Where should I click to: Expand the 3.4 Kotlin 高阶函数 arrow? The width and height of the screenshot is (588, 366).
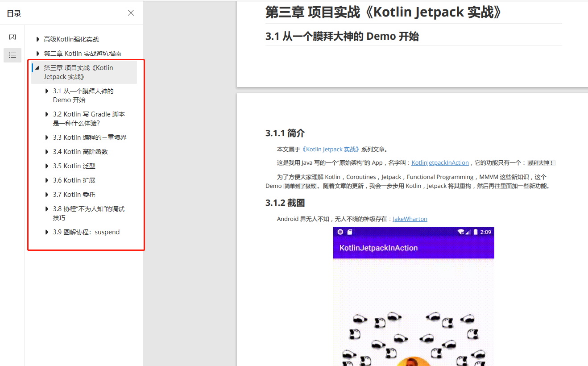pyautogui.click(x=47, y=152)
